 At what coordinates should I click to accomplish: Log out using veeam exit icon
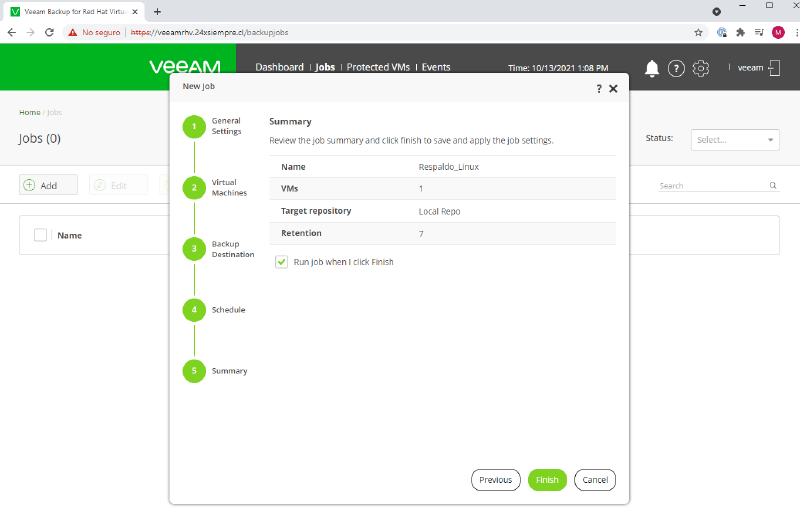click(x=774, y=68)
